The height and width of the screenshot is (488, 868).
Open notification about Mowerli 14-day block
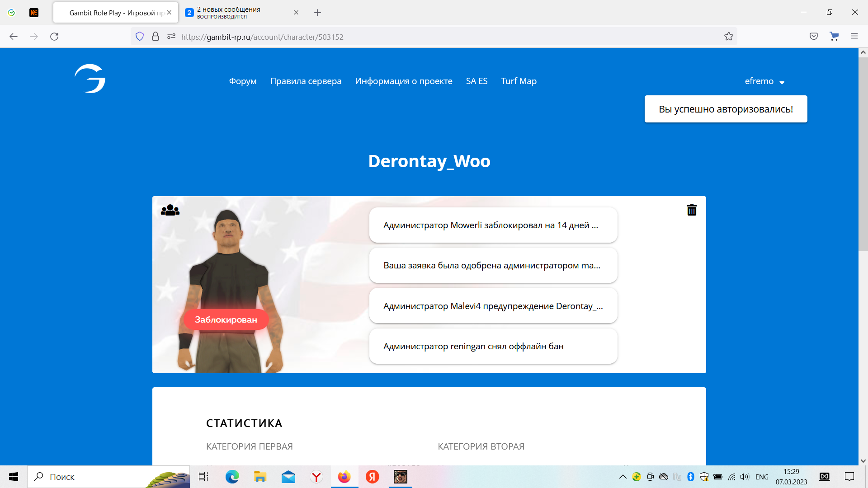click(493, 225)
